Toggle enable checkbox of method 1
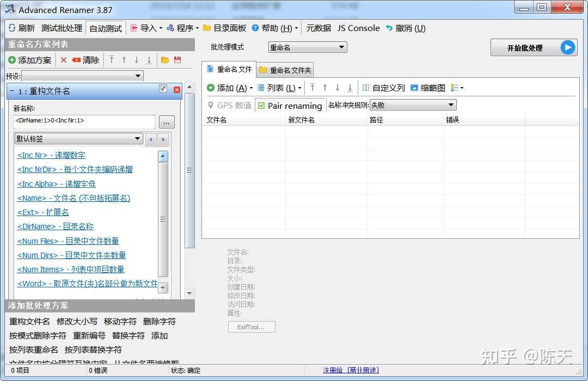588x381 pixels. point(163,89)
